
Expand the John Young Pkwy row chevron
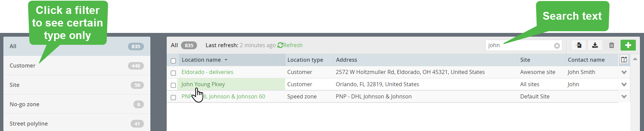624,85
